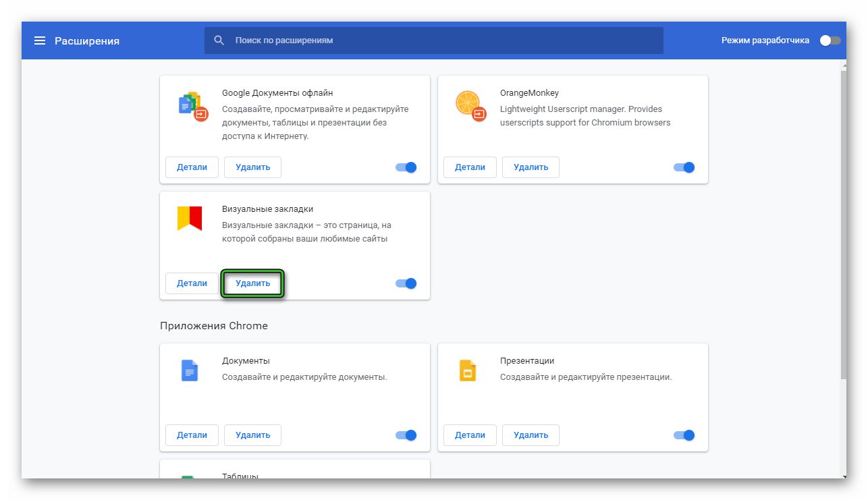
Task: Turn off Визуальные закладки extension
Action: pyautogui.click(x=406, y=283)
